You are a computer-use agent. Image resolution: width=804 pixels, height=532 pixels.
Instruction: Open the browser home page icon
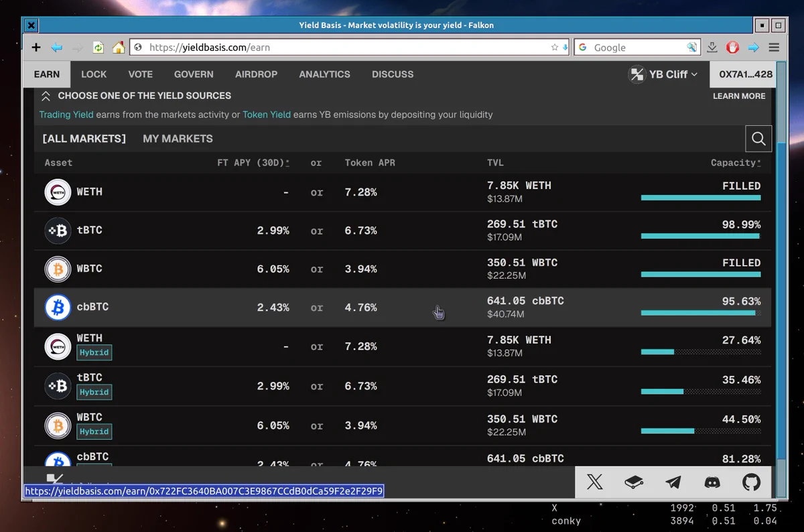(119, 48)
